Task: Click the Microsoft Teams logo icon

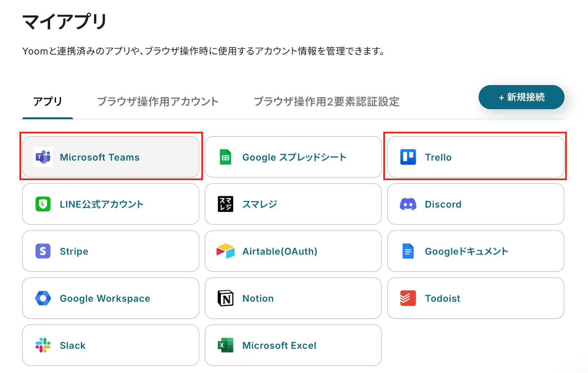Action: tap(43, 157)
